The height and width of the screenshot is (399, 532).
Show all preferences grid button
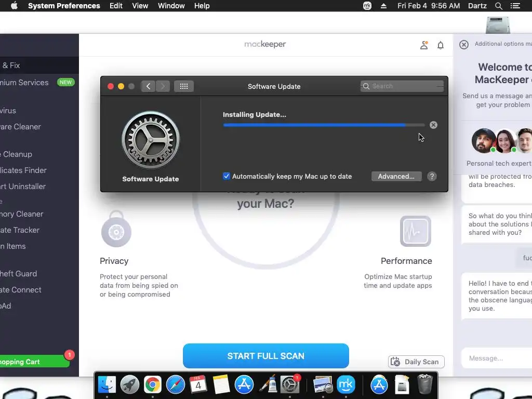(184, 86)
